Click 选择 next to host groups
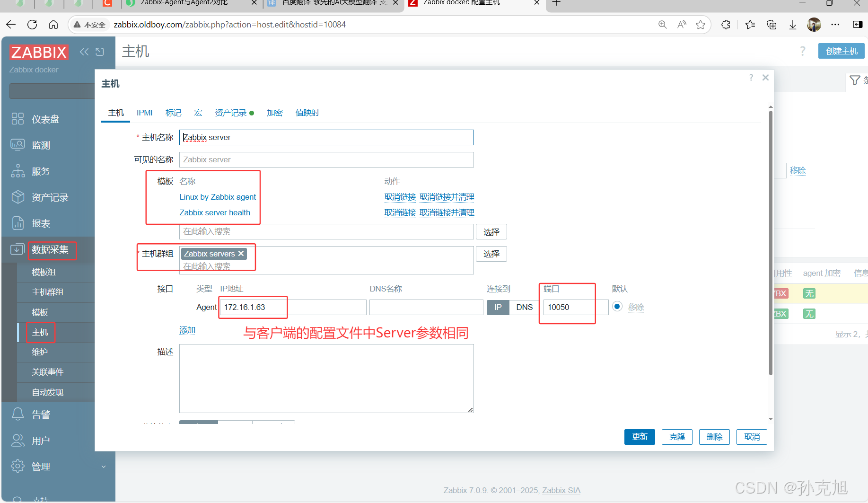This screenshot has width=868, height=503. tap(491, 254)
